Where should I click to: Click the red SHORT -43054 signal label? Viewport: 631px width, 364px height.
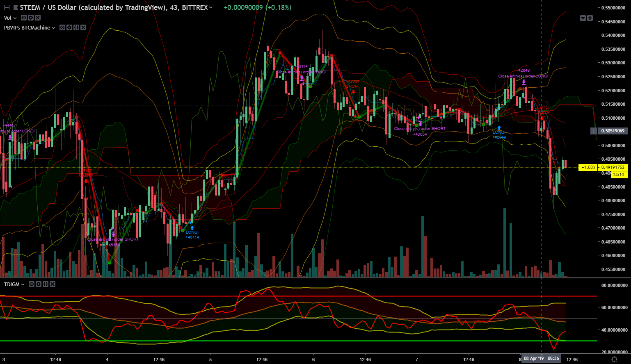(x=353, y=84)
